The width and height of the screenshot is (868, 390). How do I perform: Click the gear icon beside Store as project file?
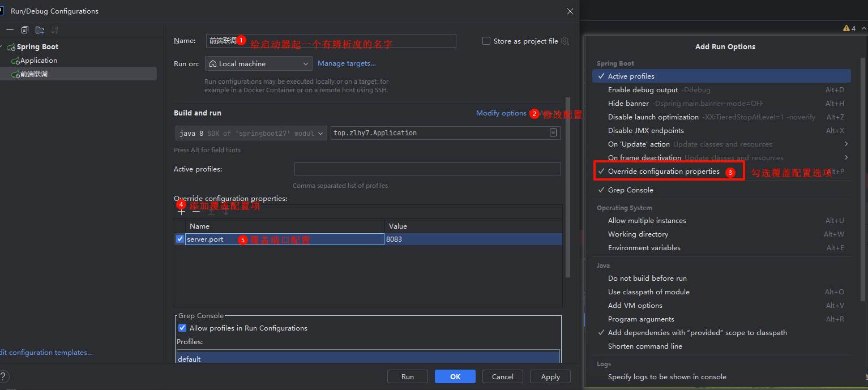pyautogui.click(x=565, y=41)
